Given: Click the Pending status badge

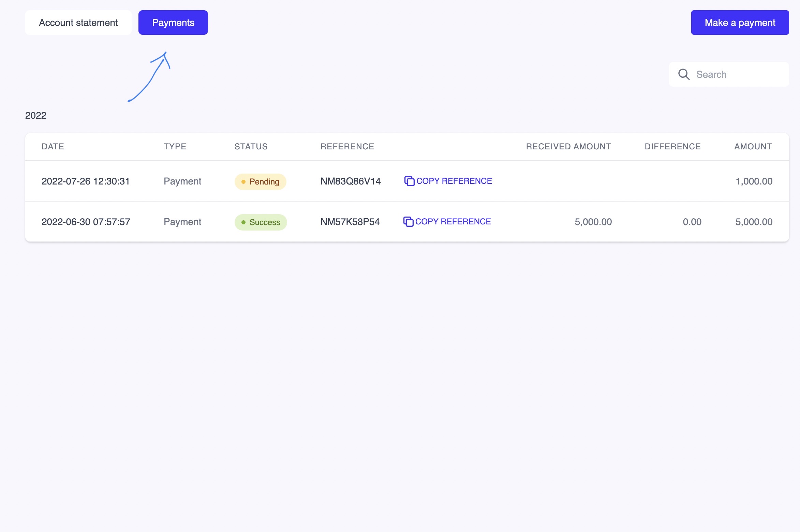Looking at the screenshot, I should [x=260, y=181].
